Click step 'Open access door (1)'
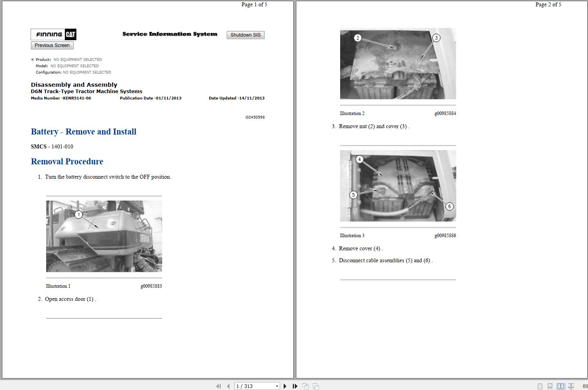 70,299
